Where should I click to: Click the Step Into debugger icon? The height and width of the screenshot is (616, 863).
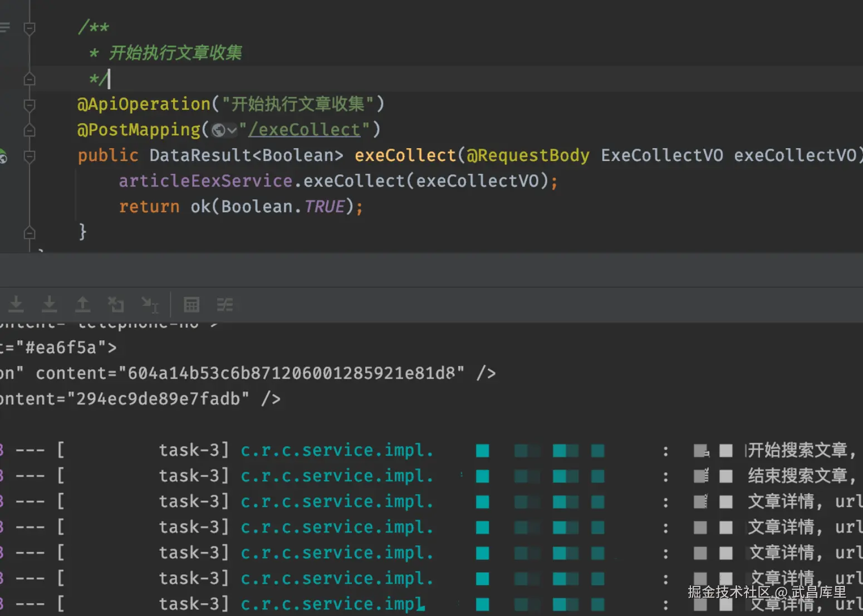click(16, 304)
